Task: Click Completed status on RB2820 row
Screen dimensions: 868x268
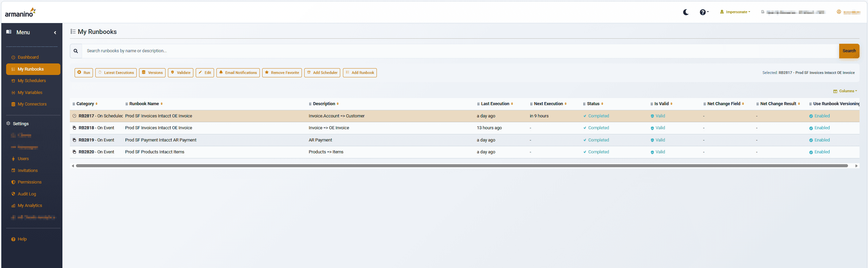Action: coord(596,152)
